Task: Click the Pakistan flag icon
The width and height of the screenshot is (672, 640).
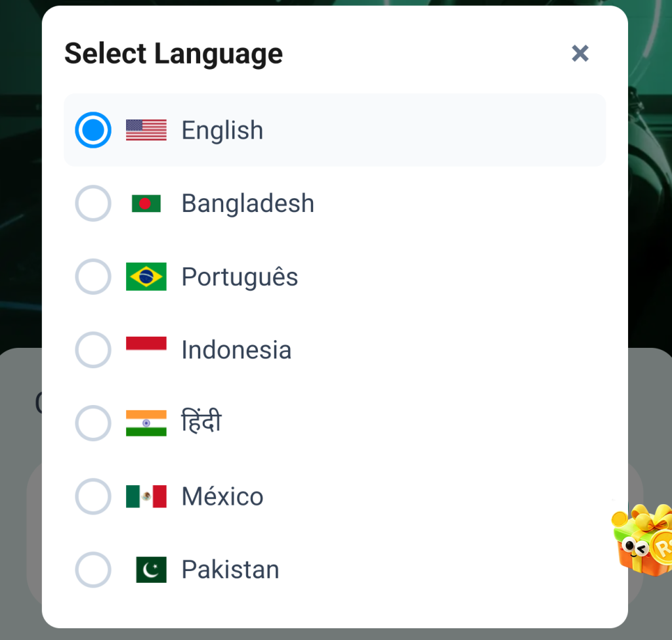Action: pyautogui.click(x=151, y=570)
